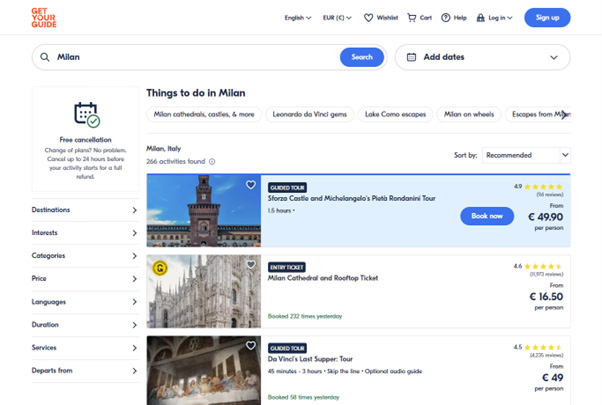Click the Log in person icon

click(480, 18)
